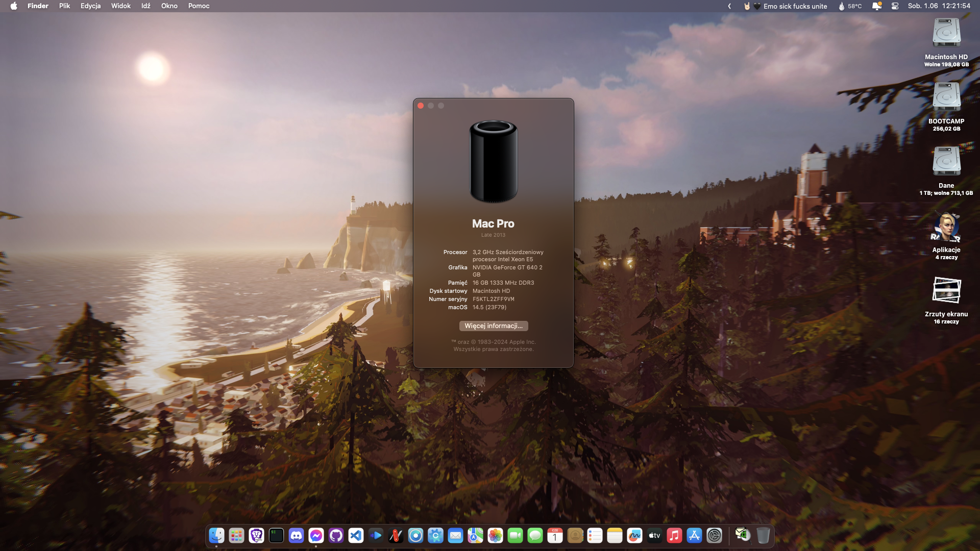Open System Settings gear in dock
The height and width of the screenshot is (551, 980).
[x=714, y=536]
